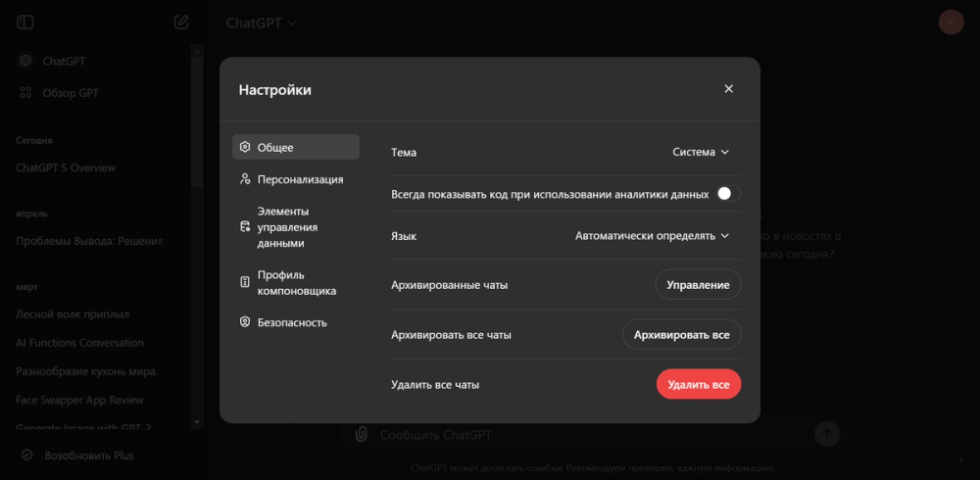
Task: Toggle the sidebar panel icon
Action: (25, 23)
